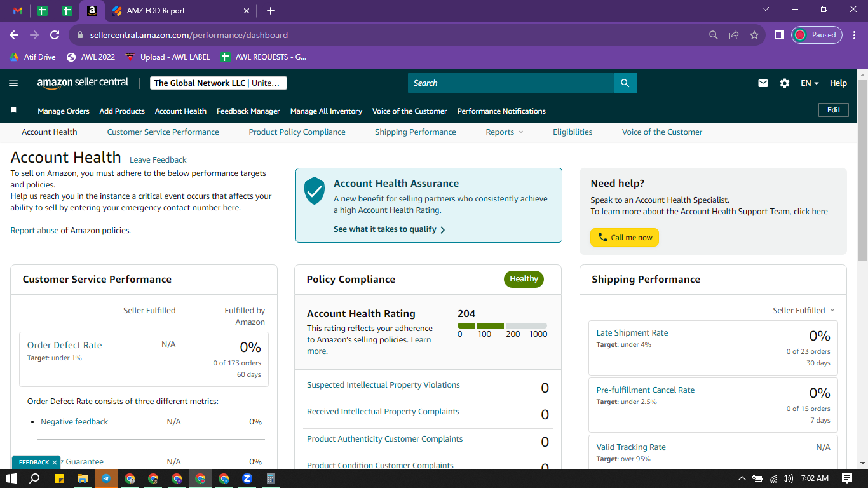The image size is (868, 488).
Task: Open the Gmail pinned tab
Action: [x=18, y=11]
